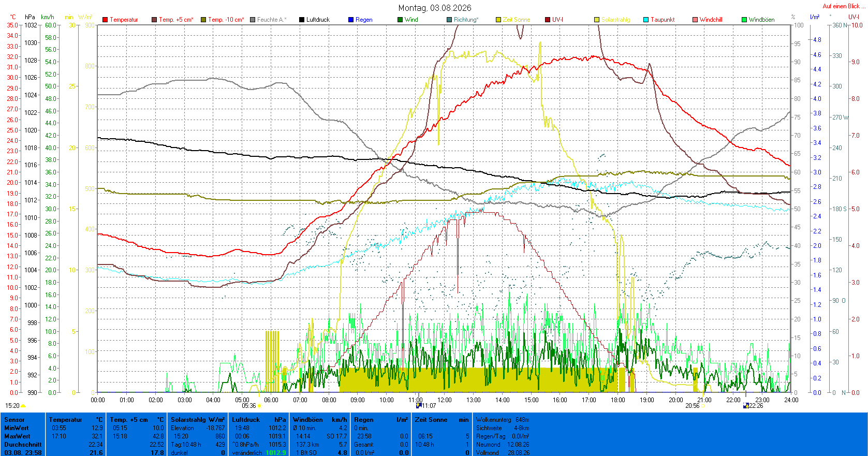Screen dimensions: 868x456
Task: Click the cyan Taupunkt legend swatch
Action: (646, 20)
